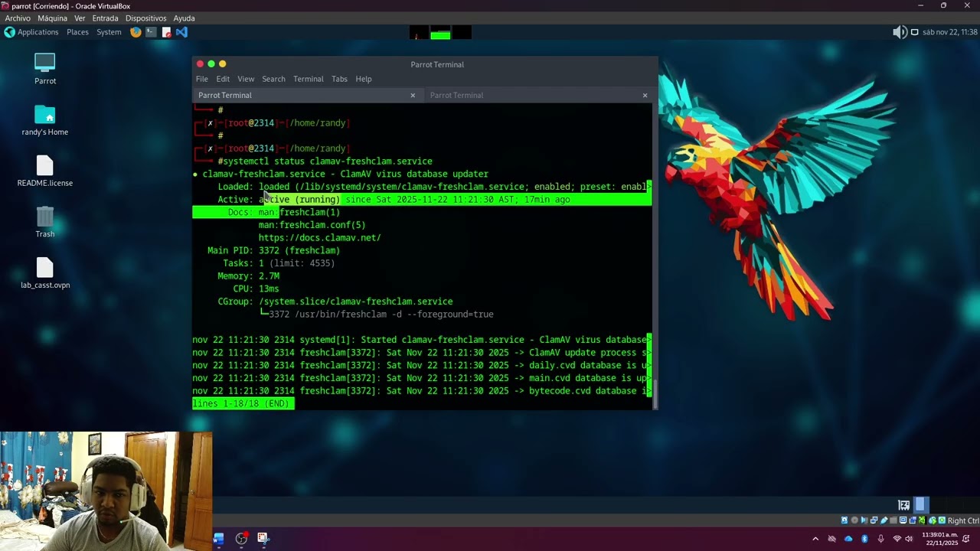The image size is (980, 551).
Task: Open the System menu in top panel
Action: click(109, 32)
